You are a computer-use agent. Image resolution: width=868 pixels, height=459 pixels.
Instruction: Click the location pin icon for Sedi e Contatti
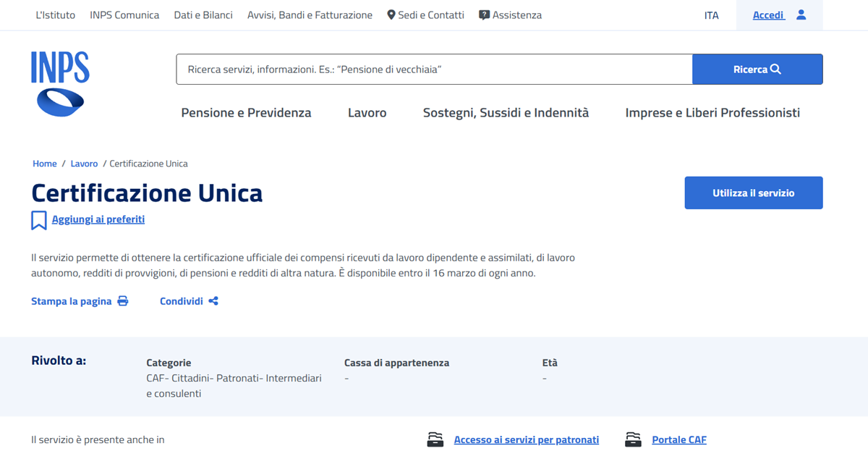tap(391, 15)
